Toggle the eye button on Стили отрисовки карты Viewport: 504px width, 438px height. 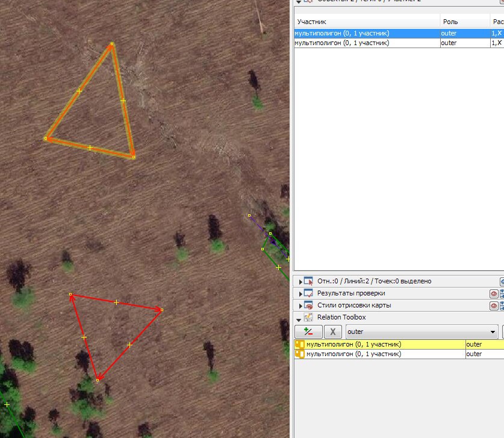pyautogui.click(x=494, y=306)
